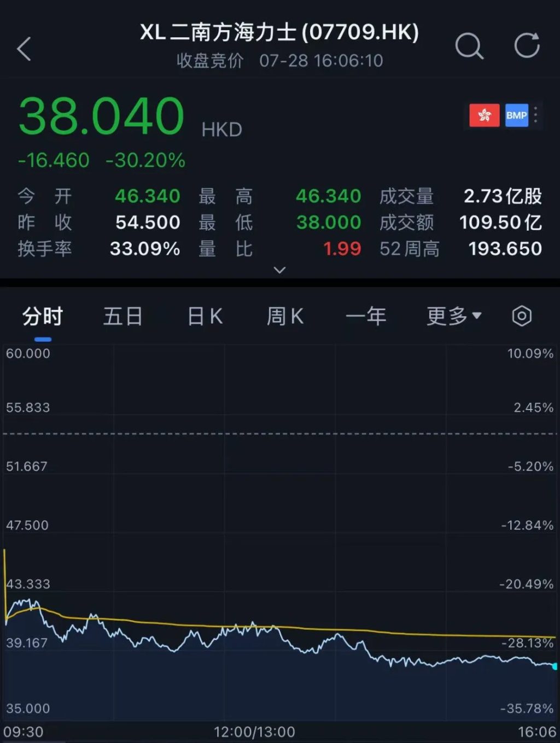This screenshot has width=560, height=743.
Task: Tap the Hong Kong flag market badge
Action: [485, 115]
